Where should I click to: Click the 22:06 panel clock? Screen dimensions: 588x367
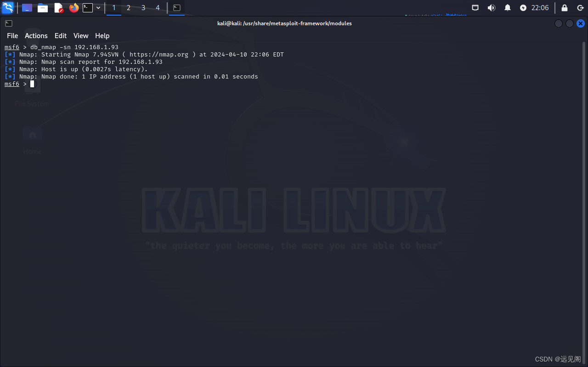tap(540, 8)
